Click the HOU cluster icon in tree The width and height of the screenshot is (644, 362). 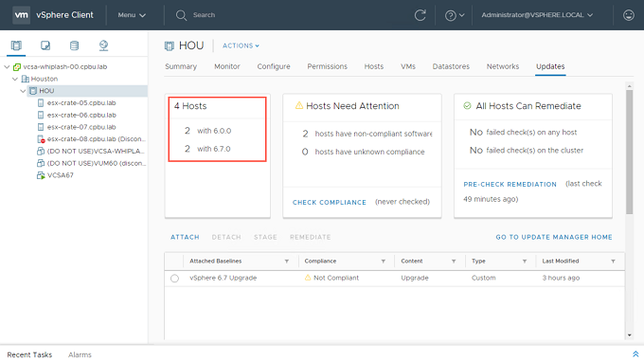coord(33,91)
